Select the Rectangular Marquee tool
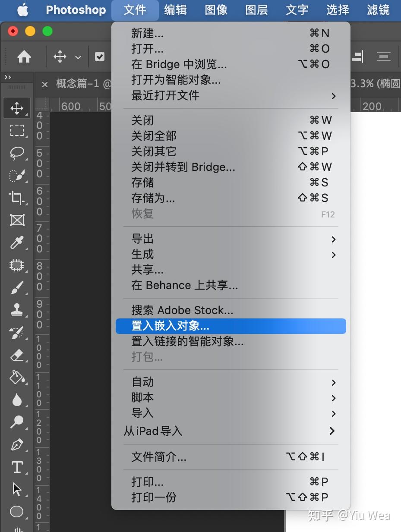This screenshot has height=532, width=401. tap(17, 130)
